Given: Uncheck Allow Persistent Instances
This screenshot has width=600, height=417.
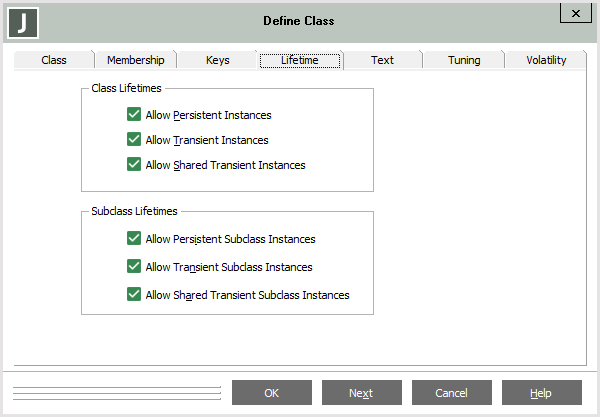Looking at the screenshot, I should click(134, 115).
